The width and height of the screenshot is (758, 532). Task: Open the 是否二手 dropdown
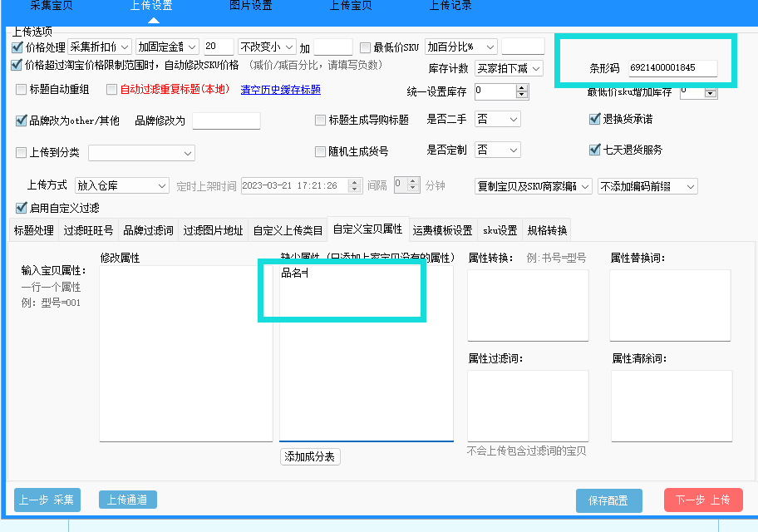point(498,119)
